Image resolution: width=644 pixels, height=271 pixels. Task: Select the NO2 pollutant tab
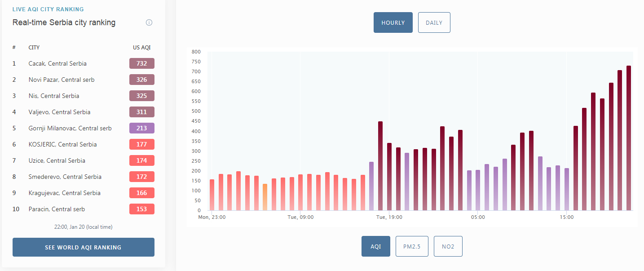click(x=448, y=246)
